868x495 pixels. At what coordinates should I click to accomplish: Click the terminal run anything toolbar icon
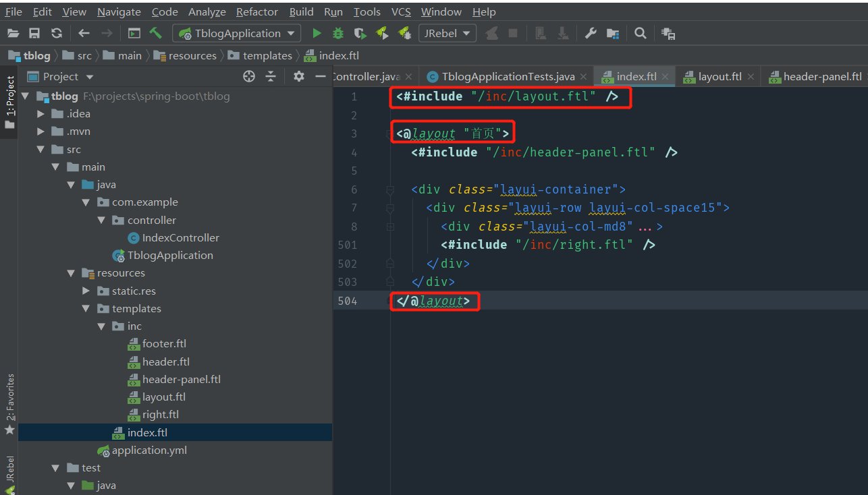[134, 33]
